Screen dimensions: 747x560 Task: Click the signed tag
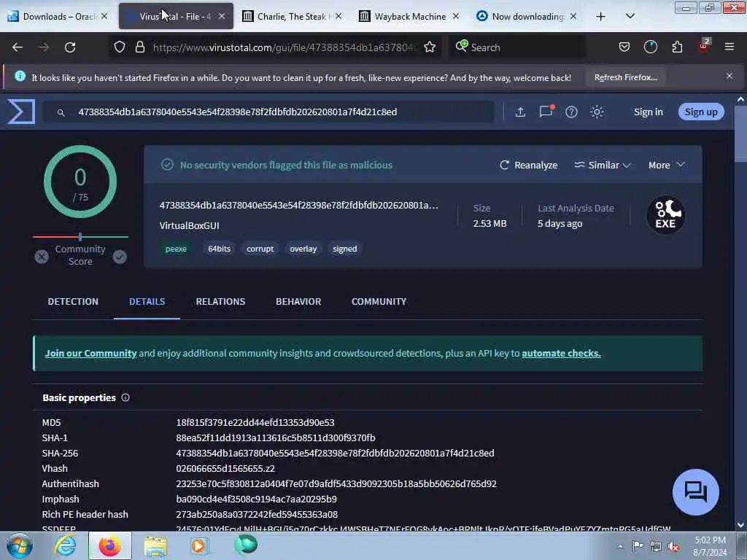pyautogui.click(x=345, y=249)
